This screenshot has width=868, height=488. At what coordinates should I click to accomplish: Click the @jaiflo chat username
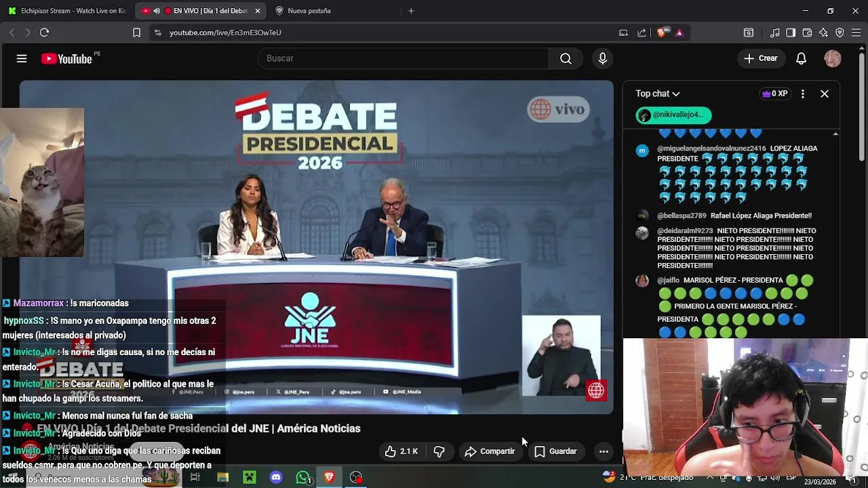click(668, 281)
